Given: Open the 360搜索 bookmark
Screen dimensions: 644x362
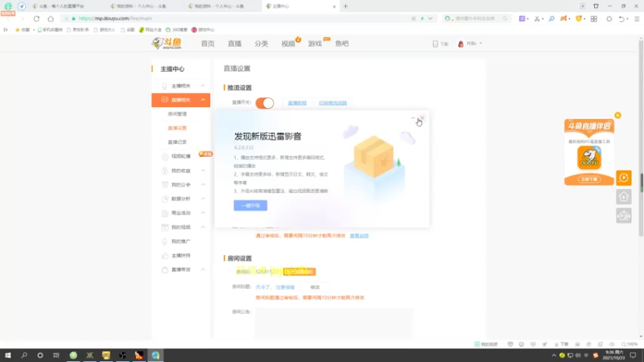Looking at the screenshot, I should click(x=176, y=30).
